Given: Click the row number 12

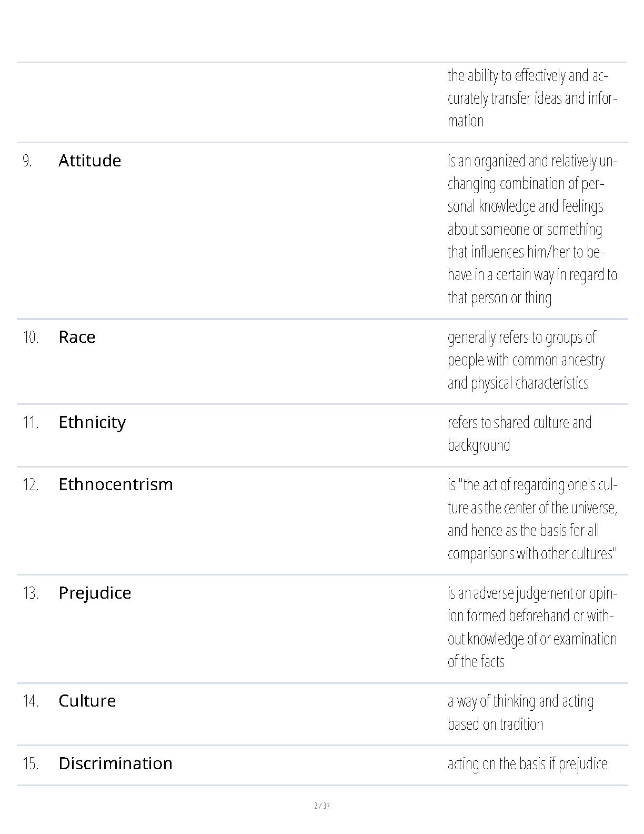Looking at the screenshot, I should pos(31,485).
